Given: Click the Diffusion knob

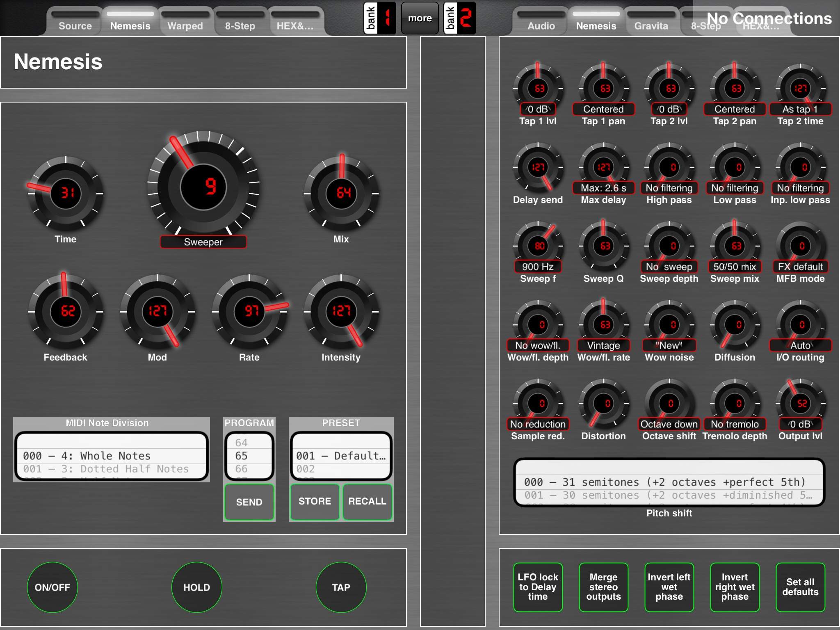Looking at the screenshot, I should tap(735, 324).
